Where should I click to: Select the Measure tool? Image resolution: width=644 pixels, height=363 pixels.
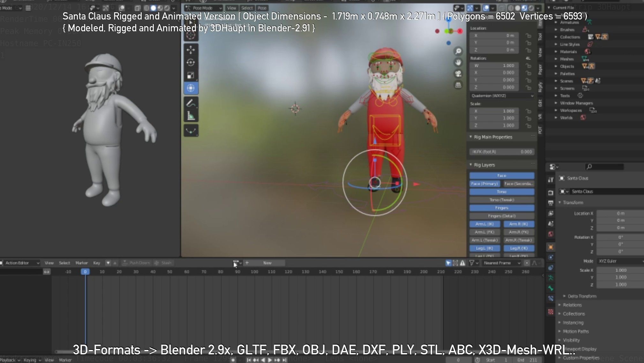click(191, 116)
